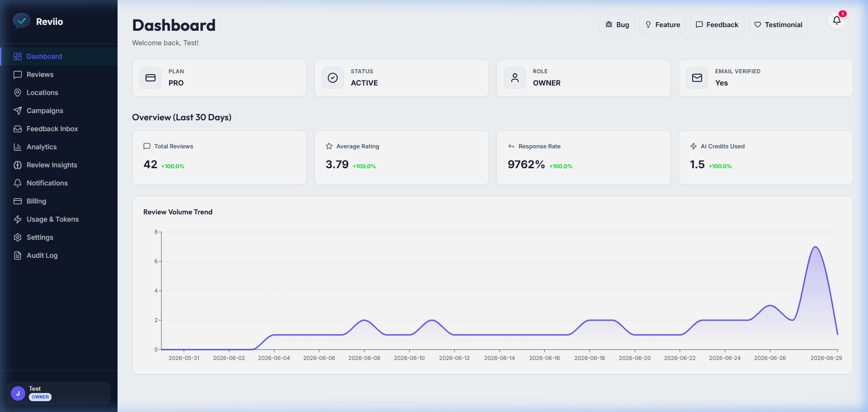Click the Role person icon
Screen dimensions: 868x412
point(515,78)
